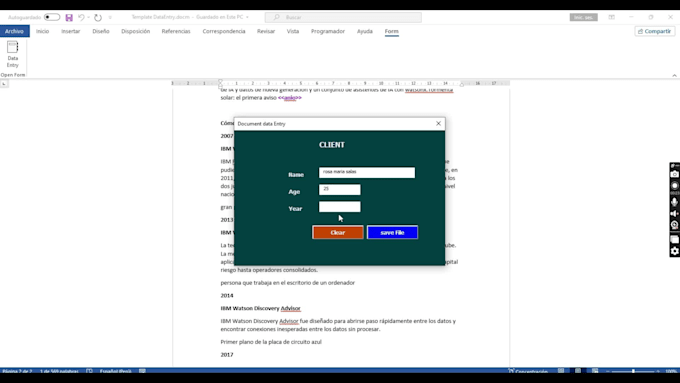Click the zoom out minus icon

pos(608,371)
